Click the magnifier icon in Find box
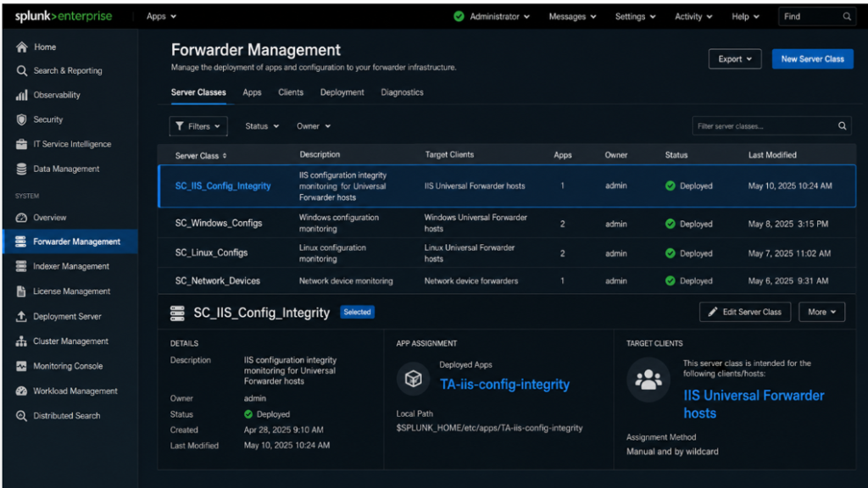This screenshot has width=868, height=488. (x=847, y=17)
